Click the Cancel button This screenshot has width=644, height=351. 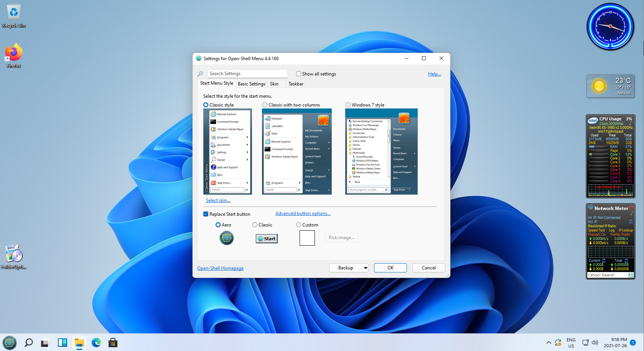pyautogui.click(x=429, y=268)
